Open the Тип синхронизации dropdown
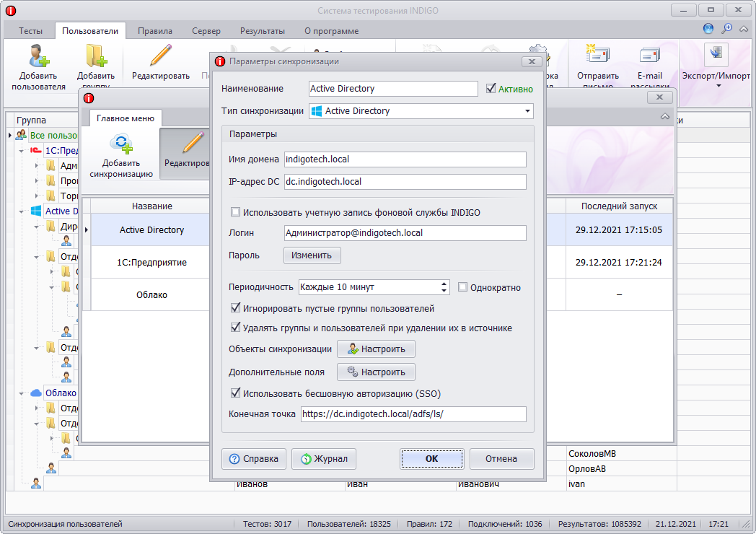The height and width of the screenshot is (534, 756). [x=527, y=111]
